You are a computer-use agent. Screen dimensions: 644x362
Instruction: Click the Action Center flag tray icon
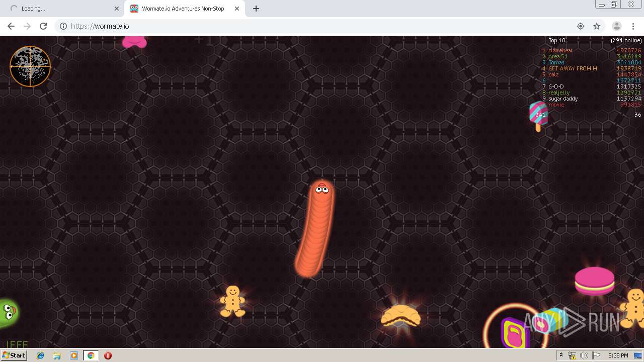click(x=596, y=355)
